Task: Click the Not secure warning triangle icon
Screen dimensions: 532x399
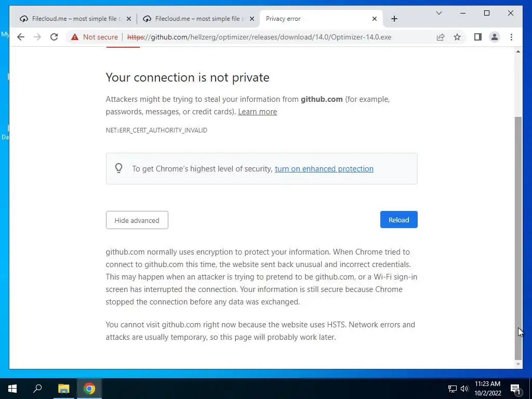Action: click(75, 37)
